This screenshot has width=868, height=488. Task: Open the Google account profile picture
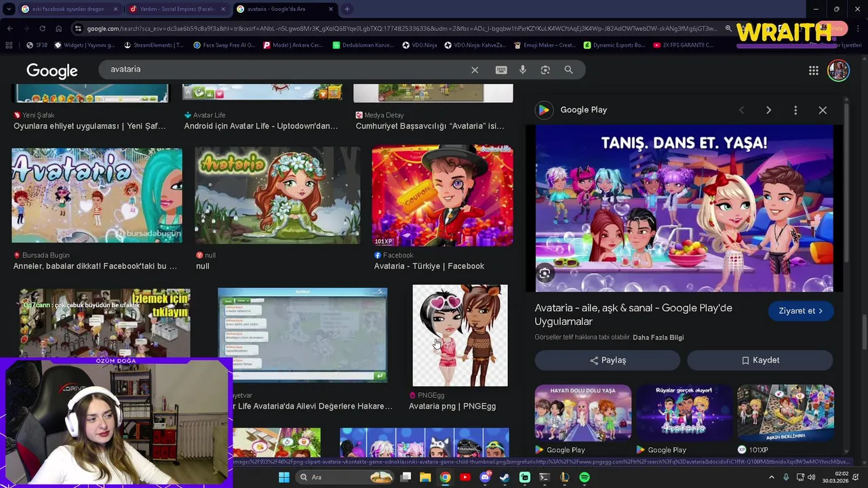click(838, 70)
